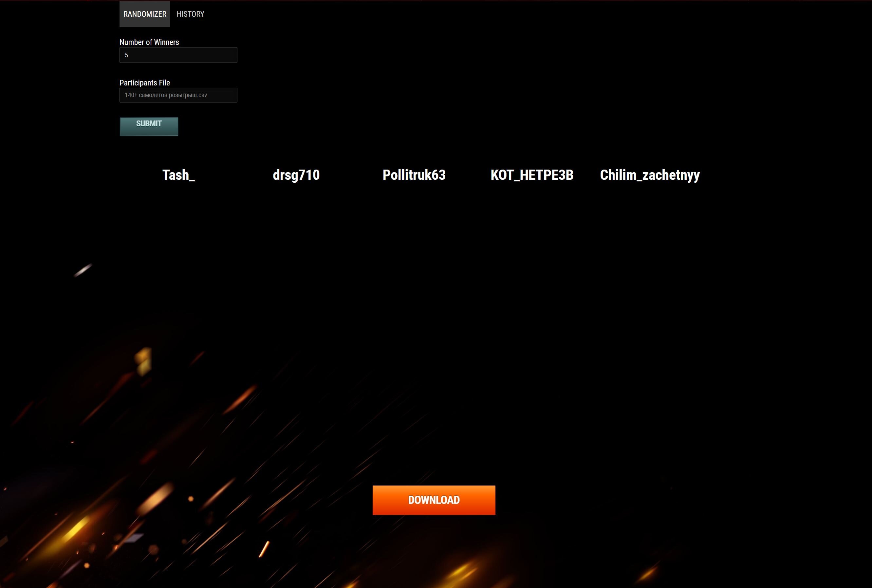
Task: Select winner name drsg710
Action: tap(296, 175)
